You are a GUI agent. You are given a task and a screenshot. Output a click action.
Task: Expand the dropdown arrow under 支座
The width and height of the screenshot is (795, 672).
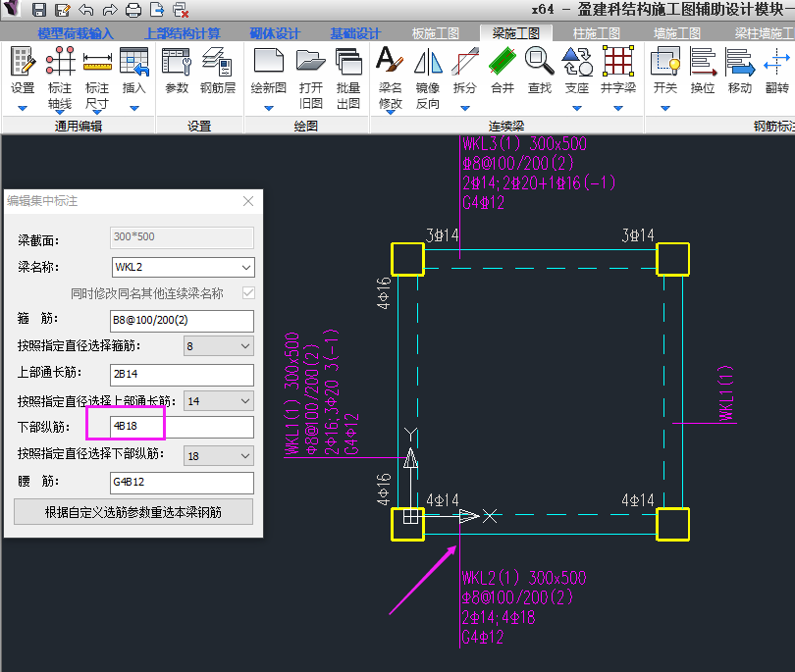[577, 108]
